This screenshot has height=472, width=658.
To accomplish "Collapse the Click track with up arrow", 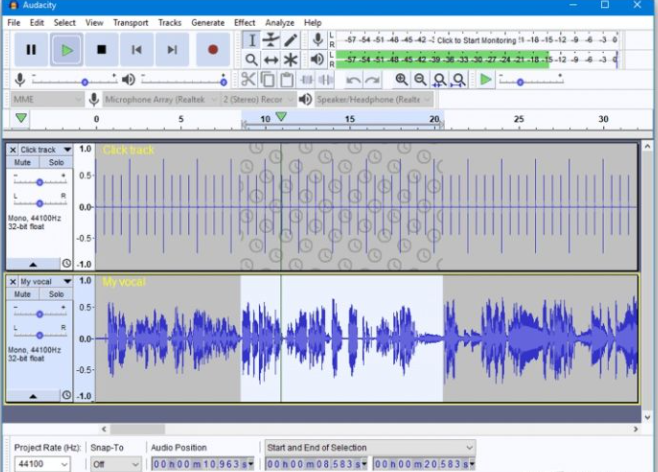I will click(33, 264).
